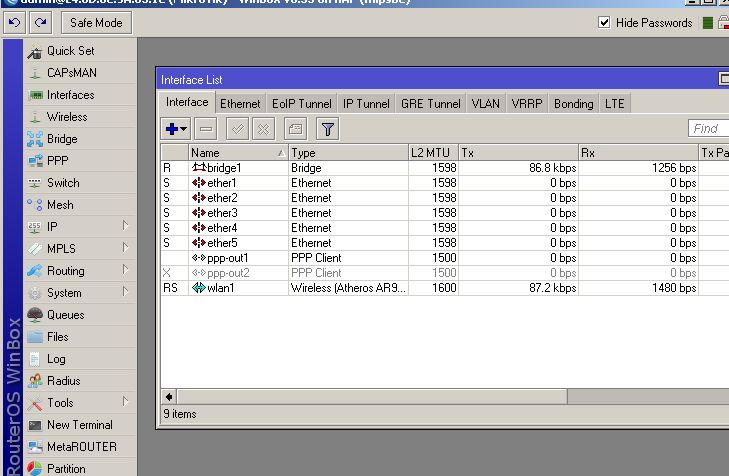Open a New Terminal
Viewport: 729px width, 476px height.
click(80, 425)
